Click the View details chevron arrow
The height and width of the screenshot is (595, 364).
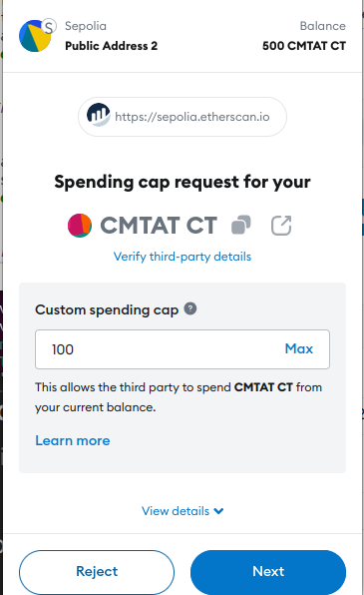point(218,511)
